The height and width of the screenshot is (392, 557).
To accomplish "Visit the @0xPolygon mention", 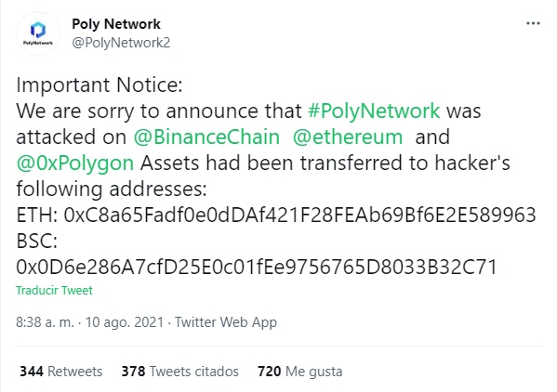I will (75, 163).
